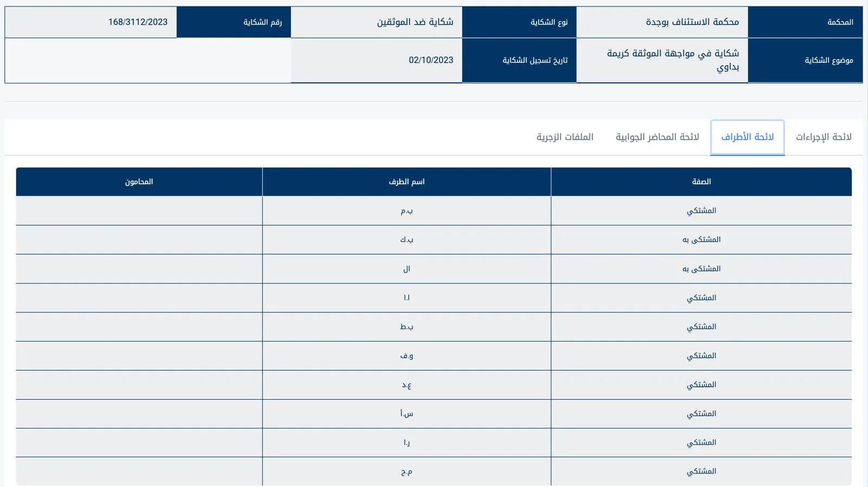Click the party name س.أ
Viewport: 868px width, 487px height.
(x=406, y=414)
